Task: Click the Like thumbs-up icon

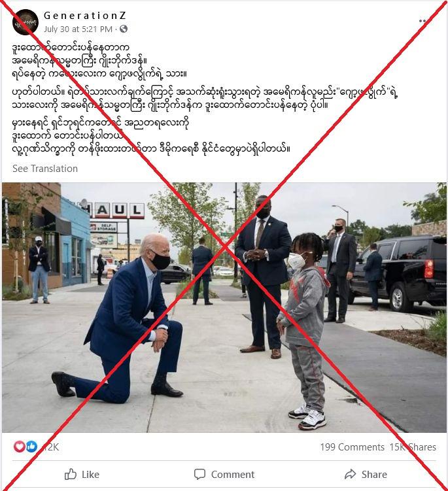Action: 71,474
